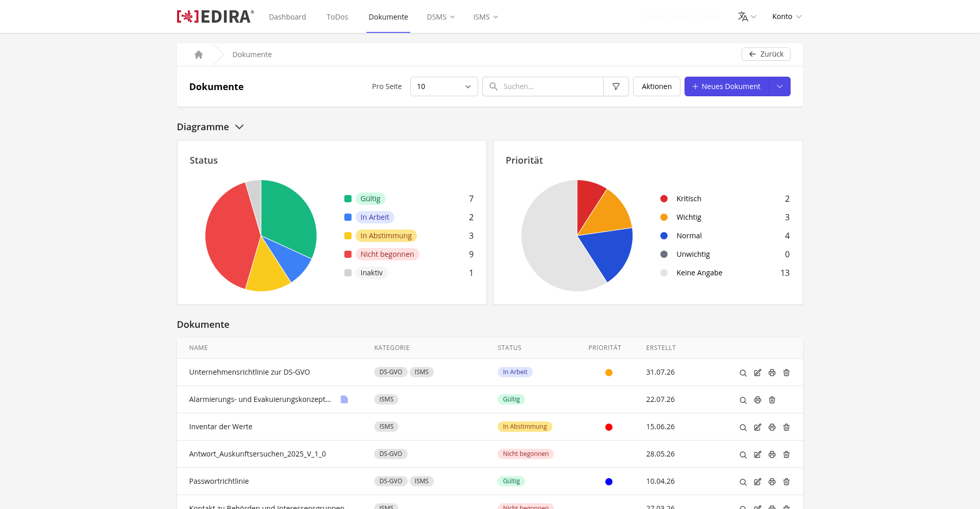Screen dimensions: 980x509
Task: View Unternehmensrichtlinie zur DS-GVO with magnifier icon
Action: coord(743,373)
